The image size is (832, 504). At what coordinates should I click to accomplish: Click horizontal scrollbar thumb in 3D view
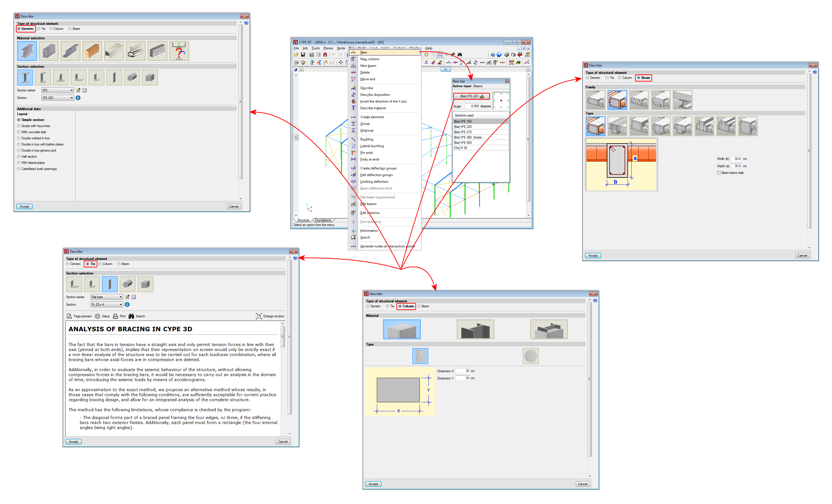445,70
